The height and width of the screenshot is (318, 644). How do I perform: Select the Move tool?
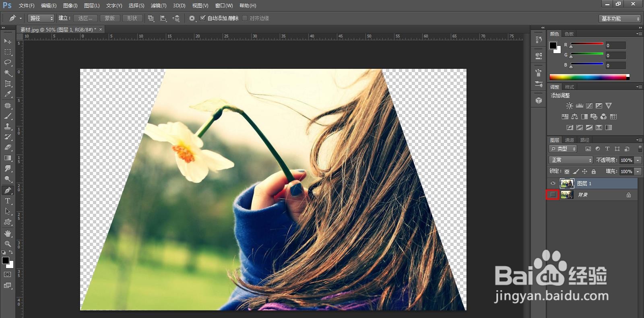pyautogui.click(x=8, y=41)
